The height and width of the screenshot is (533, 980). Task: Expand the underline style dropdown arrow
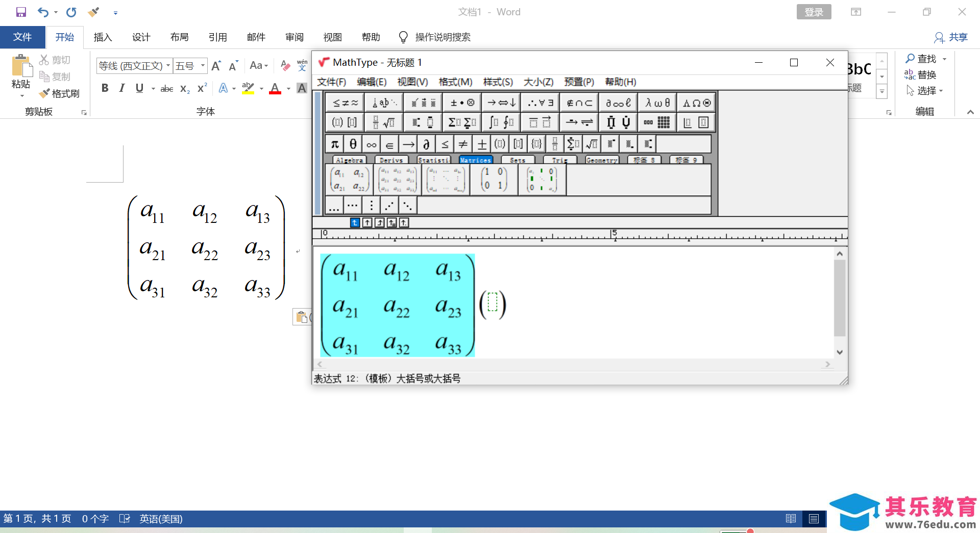(x=153, y=88)
